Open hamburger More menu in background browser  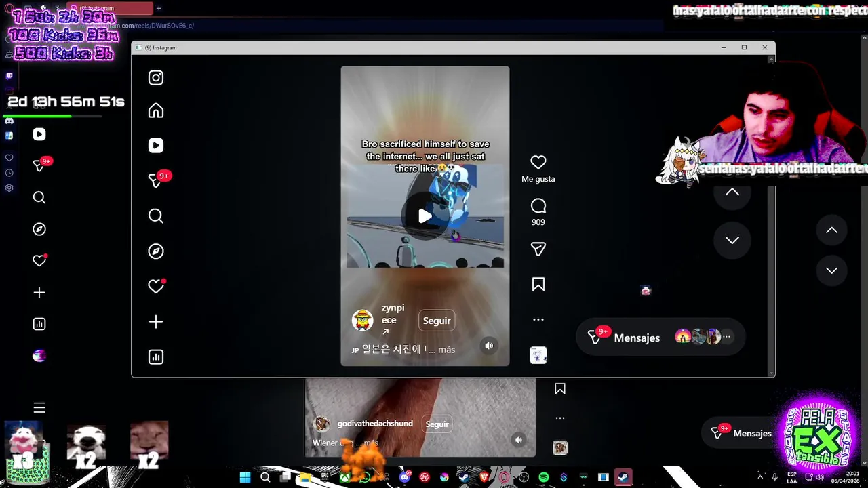(x=39, y=407)
